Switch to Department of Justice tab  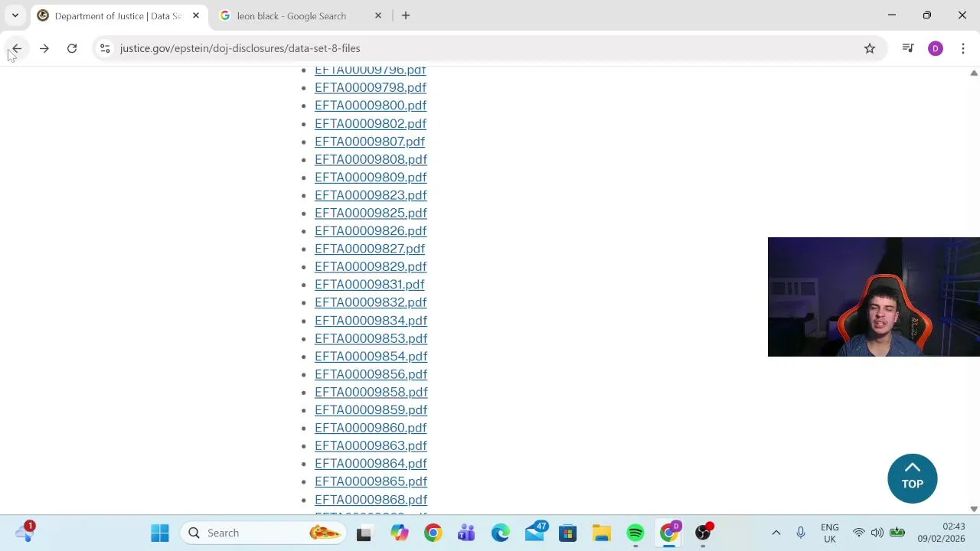119,15
